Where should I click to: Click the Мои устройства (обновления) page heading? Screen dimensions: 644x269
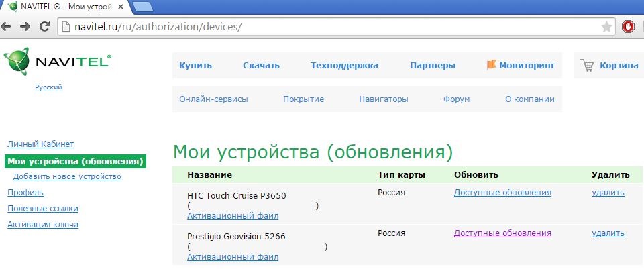click(x=313, y=152)
